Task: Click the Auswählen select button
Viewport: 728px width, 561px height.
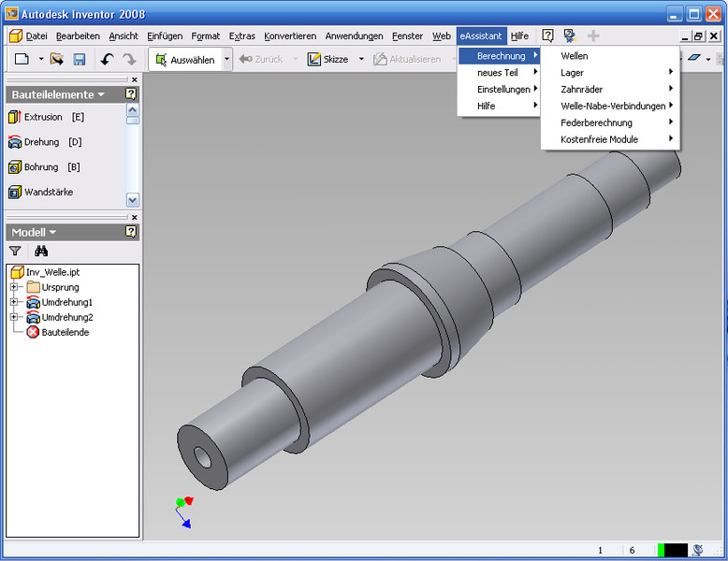Action: [185, 60]
